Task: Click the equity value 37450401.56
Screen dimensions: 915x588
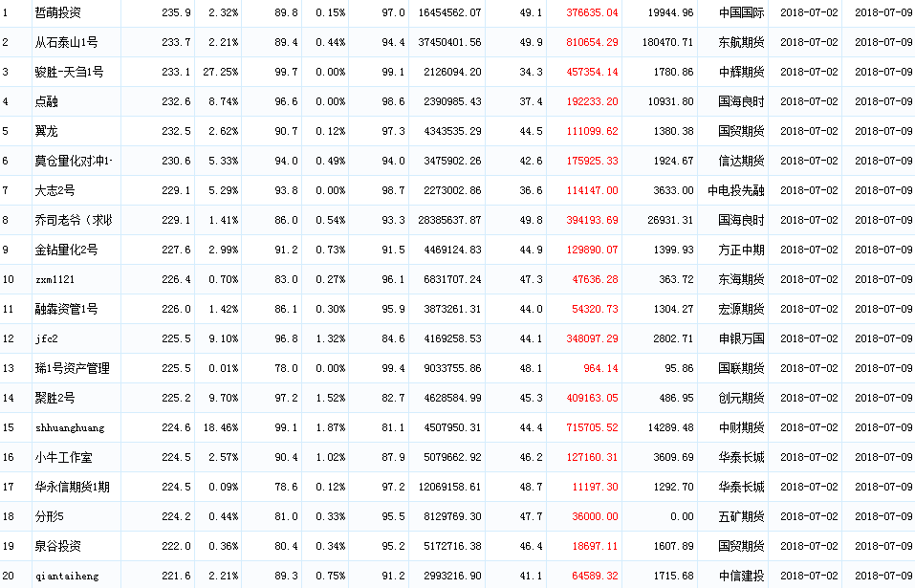Action: [x=450, y=42]
